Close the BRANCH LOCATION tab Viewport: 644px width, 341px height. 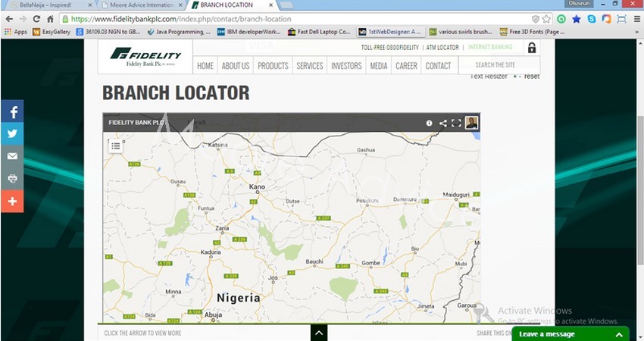pyautogui.click(x=271, y=5)
